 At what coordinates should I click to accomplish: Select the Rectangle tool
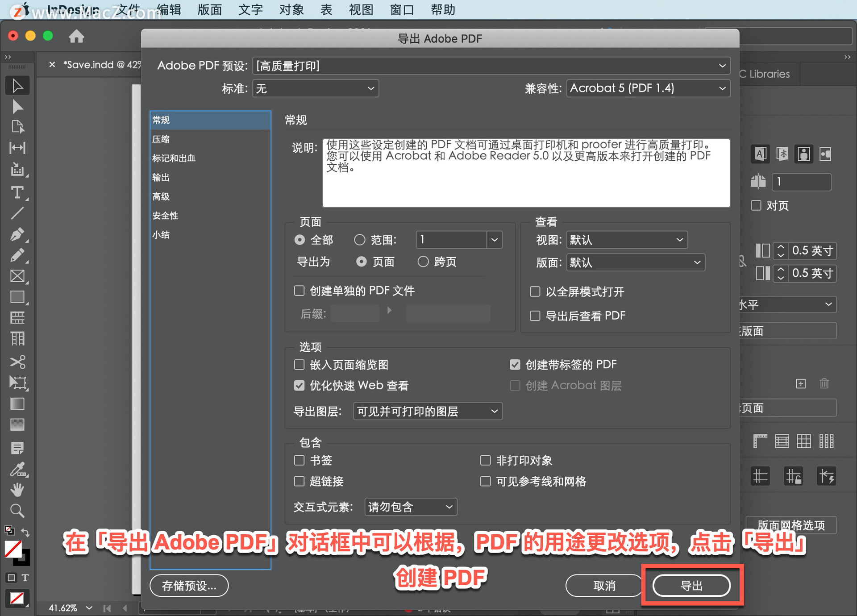point(17,297)
